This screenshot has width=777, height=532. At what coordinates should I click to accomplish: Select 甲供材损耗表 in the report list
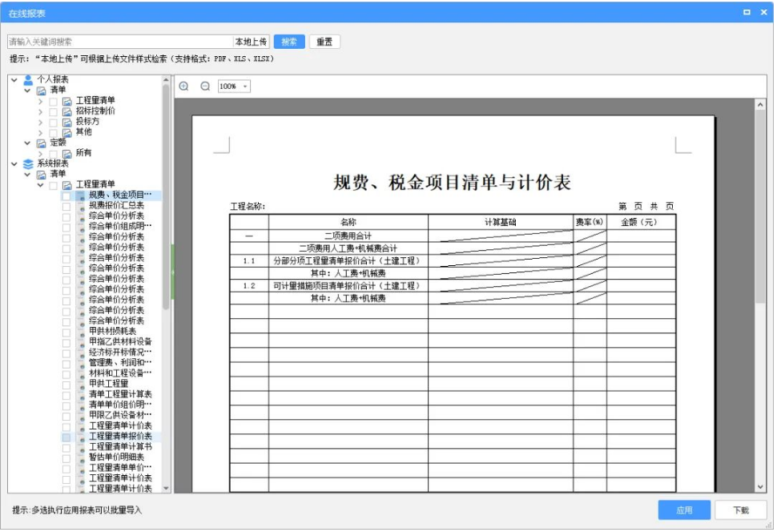coord(112,331)
